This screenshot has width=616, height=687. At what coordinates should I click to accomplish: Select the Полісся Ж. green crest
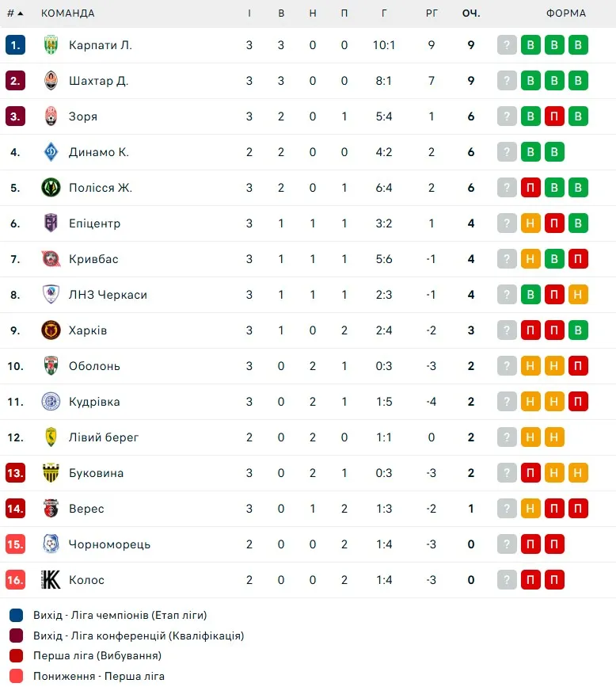pos(51,188)
